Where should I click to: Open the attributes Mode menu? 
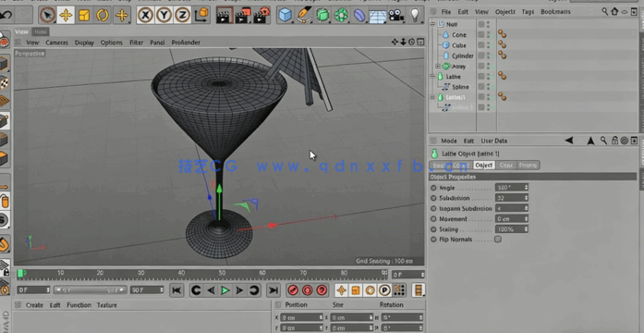click(448, 141)
